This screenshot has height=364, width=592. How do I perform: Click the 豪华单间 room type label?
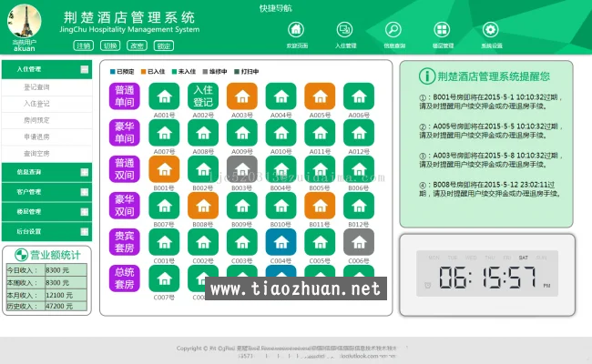(x=125, y=133)
